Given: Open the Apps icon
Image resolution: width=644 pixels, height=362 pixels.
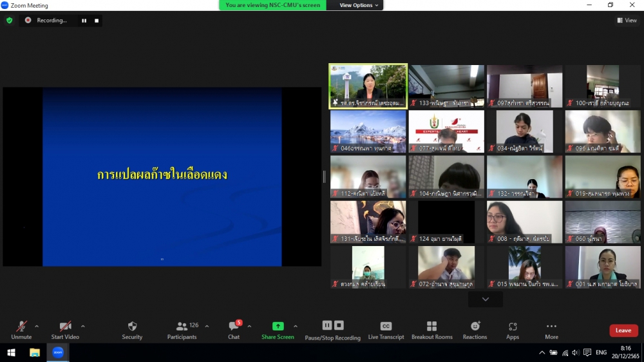Looking at the screenshot, I should coord(513,327).
